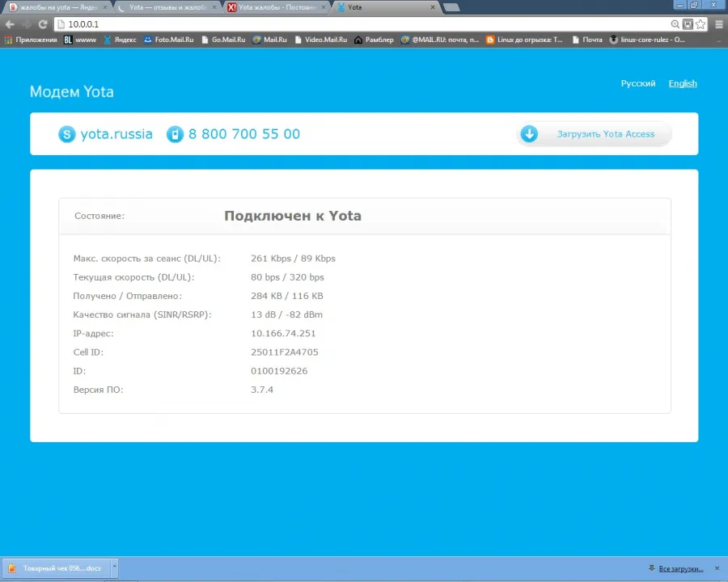Switch the page language to Русский
This screenshot has width=728, height=582.
tap(638, 83)
